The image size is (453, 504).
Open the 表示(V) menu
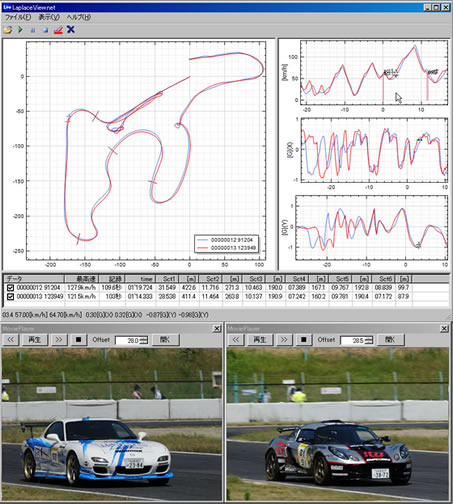49,17
